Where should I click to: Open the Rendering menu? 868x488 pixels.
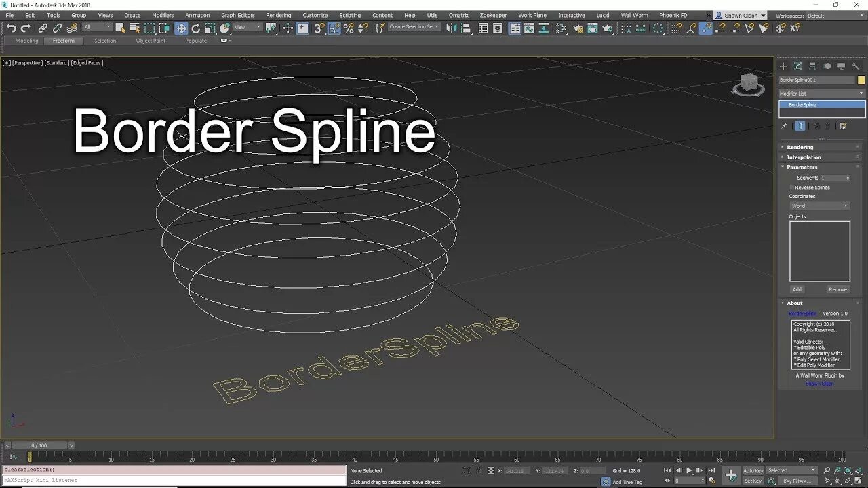click(278, 15)
